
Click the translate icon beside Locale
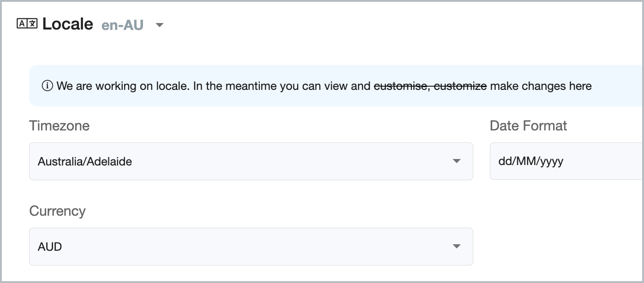click(x=27, y=24)
